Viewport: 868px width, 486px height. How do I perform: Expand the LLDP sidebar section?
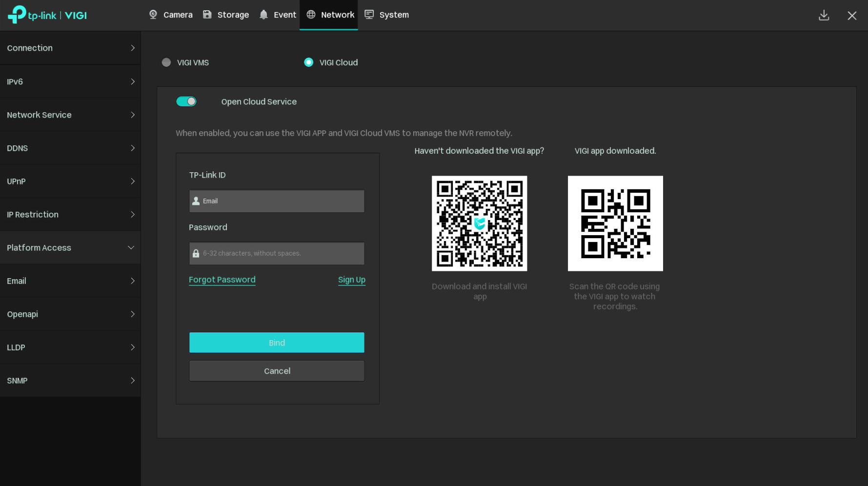click(x=70, y=347)
